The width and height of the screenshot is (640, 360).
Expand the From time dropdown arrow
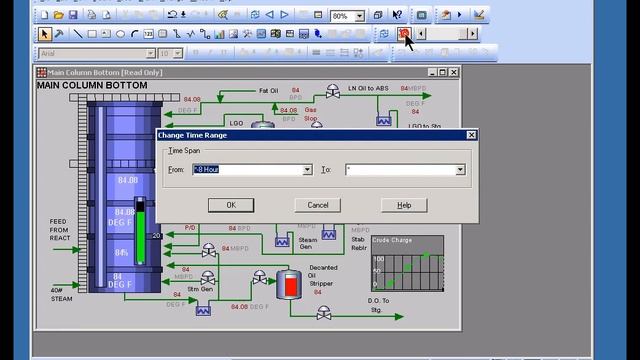tap(307, 170)
